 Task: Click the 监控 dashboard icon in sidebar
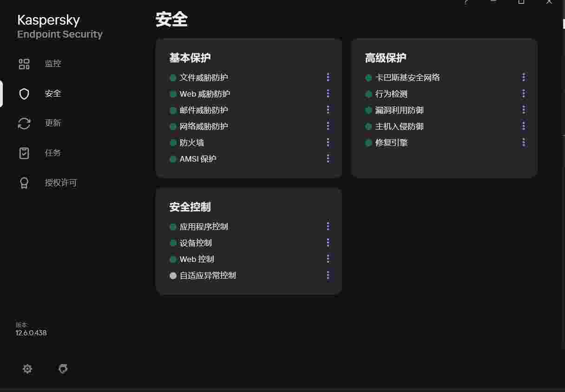click(24, 64)
